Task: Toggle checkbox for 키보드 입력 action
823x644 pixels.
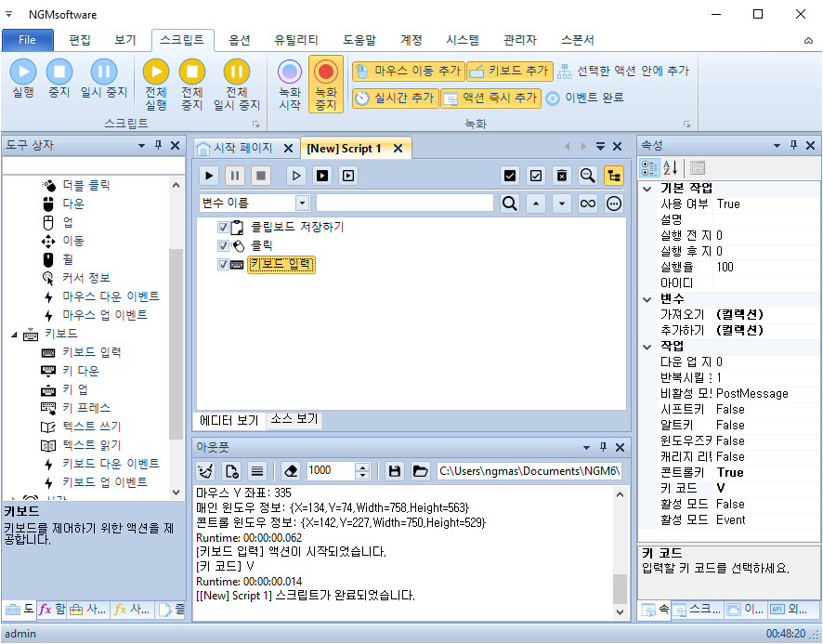Action: pyautogui.click(x=223, y=264)
